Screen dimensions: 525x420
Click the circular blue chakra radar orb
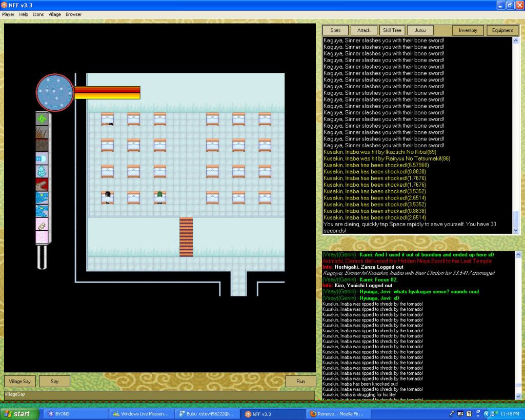pyautogui.click(x=55, y=92)
